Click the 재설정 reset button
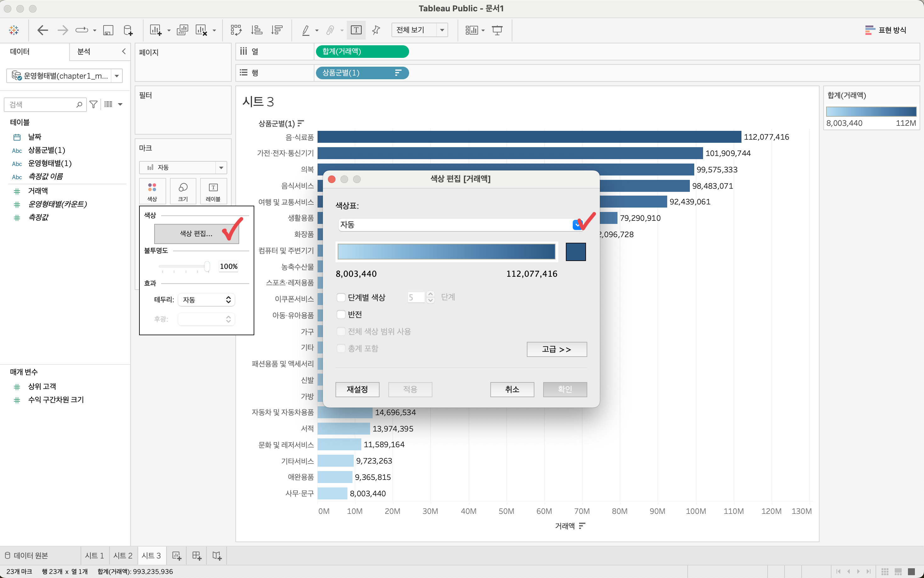This screenshot has height=578, width=924. pos(357,390)
